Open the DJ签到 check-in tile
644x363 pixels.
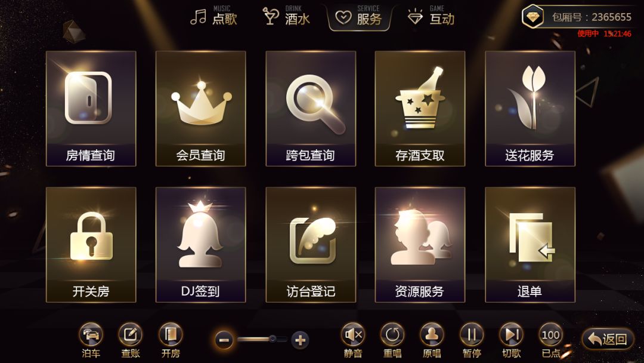(x=200, y=245)
